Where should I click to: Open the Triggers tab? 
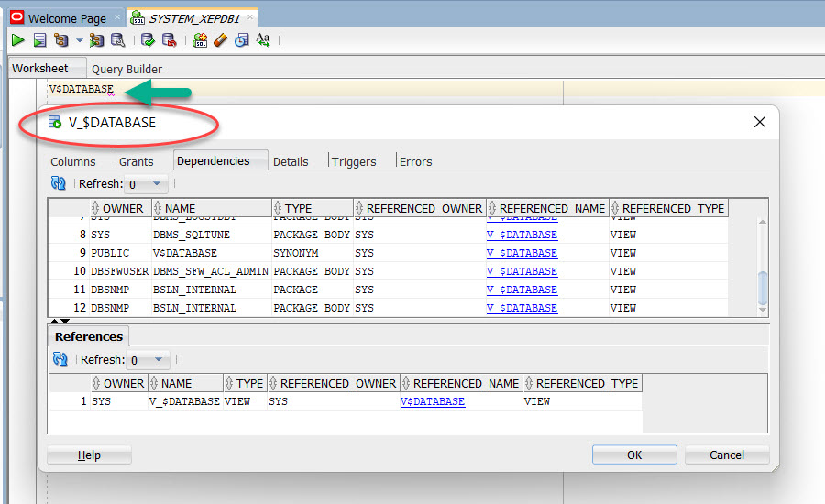(354, 161)
